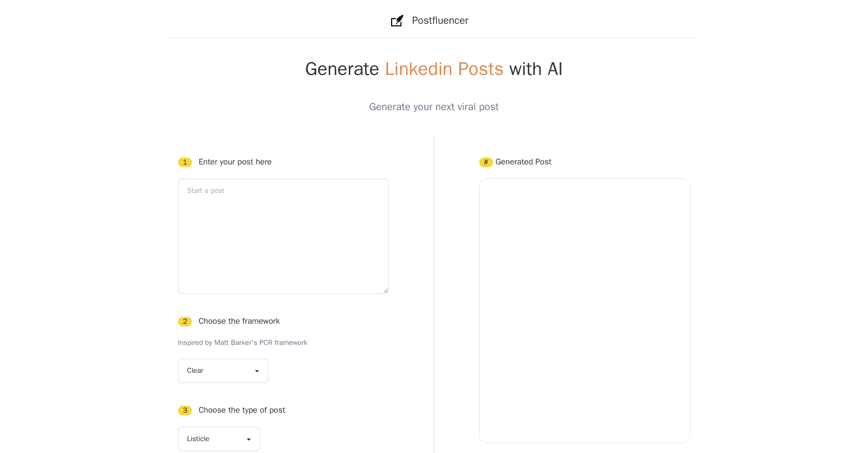Click the chevron arrow on the Clear dropdown
This screenshot has height=453, width=868.
257,371
